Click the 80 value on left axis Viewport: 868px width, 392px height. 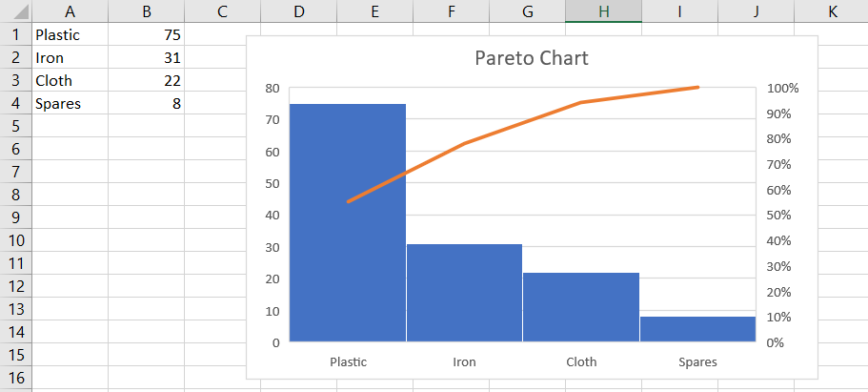pyautogui.click(x=273, y=88)
